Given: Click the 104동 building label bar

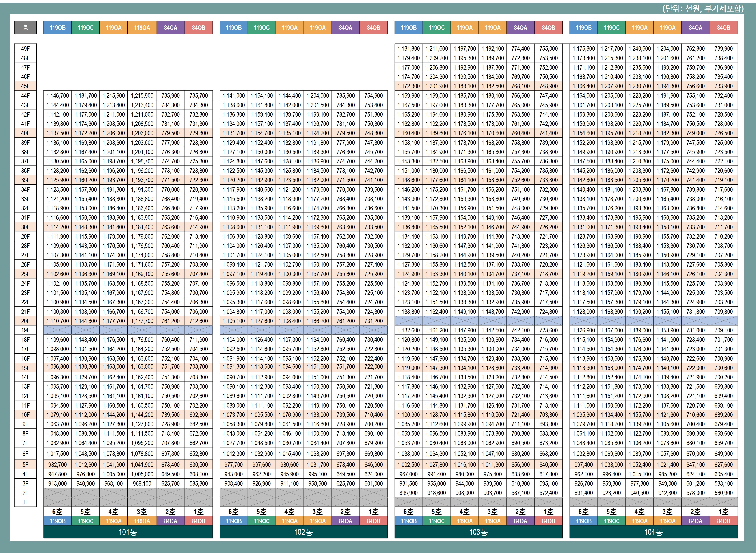Looking at the screenshot, I should (653, 532).
